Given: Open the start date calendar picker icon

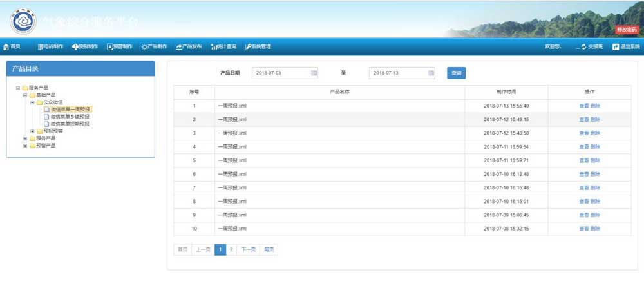Looking at the screenshot, I should point(314,73).
